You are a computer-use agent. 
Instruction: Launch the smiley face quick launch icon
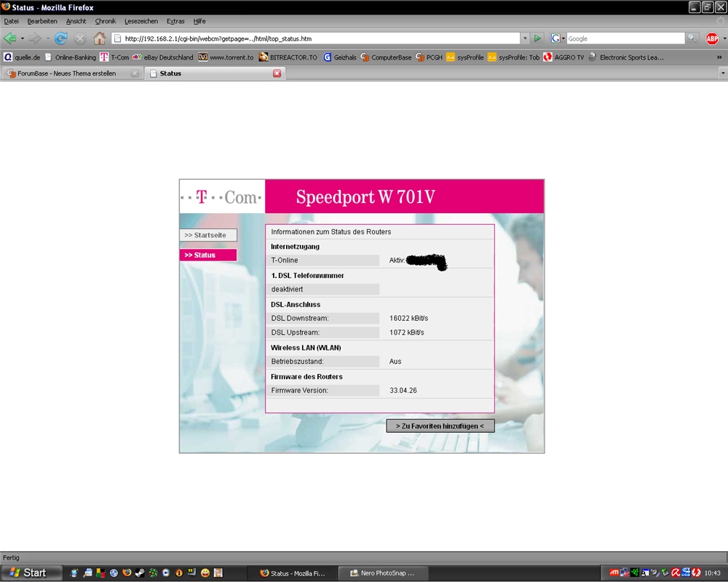click(x=205, y=573)
